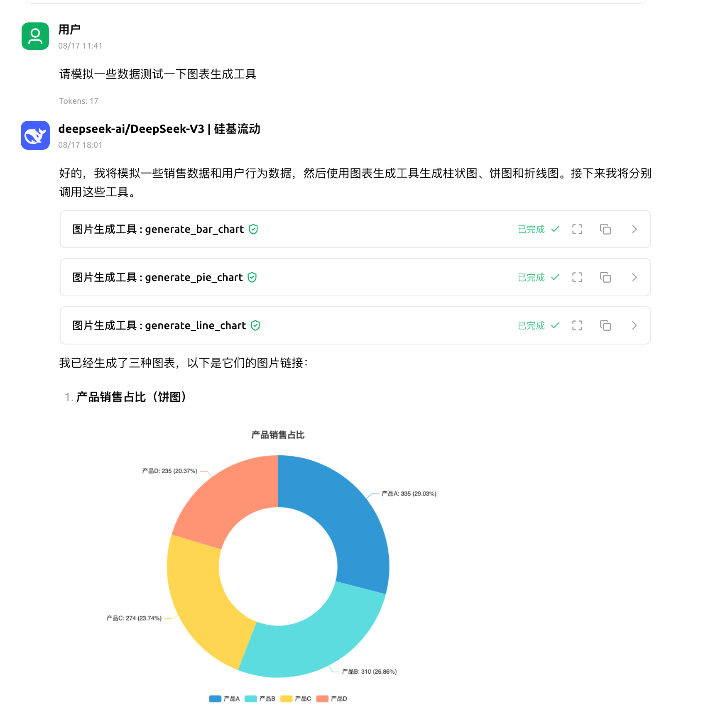The height and width of the screenshot is (728, 701).
Task: Click the 产品D legend color swatch
Action: (x=322, y=699)
